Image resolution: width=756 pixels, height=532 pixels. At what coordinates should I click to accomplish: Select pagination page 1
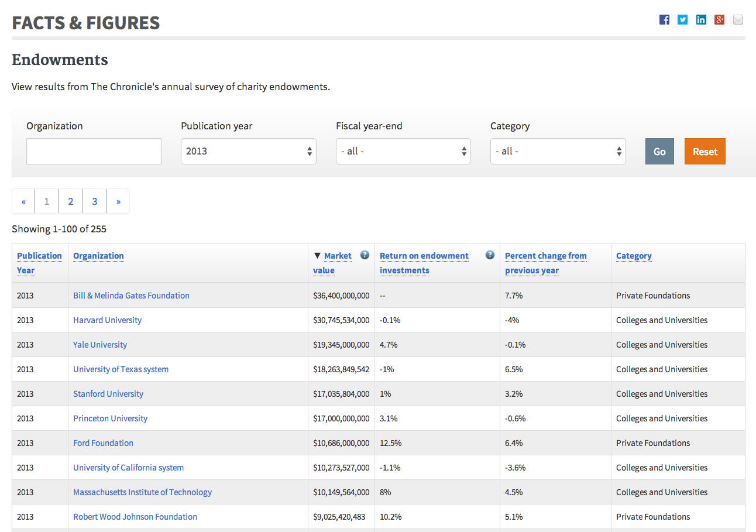tap(47, 201)
